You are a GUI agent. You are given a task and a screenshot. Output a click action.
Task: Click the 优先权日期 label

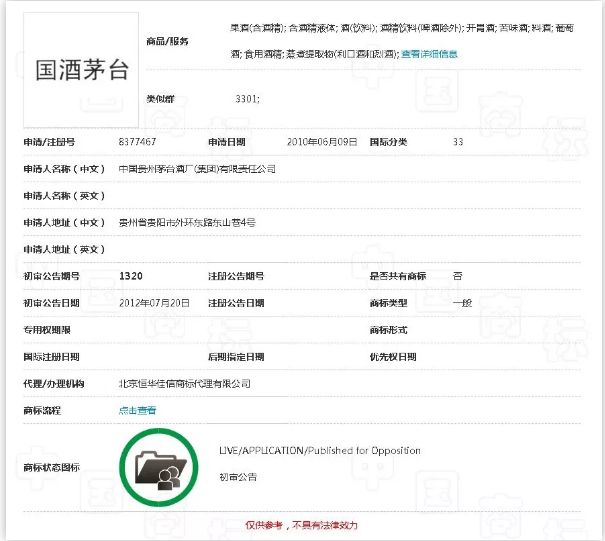tap(393, 357)
